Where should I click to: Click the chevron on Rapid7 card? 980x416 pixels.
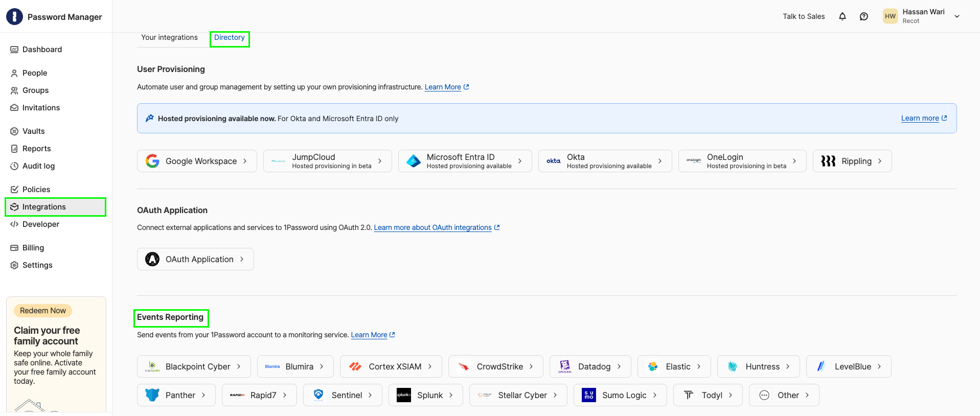(285, 395)
